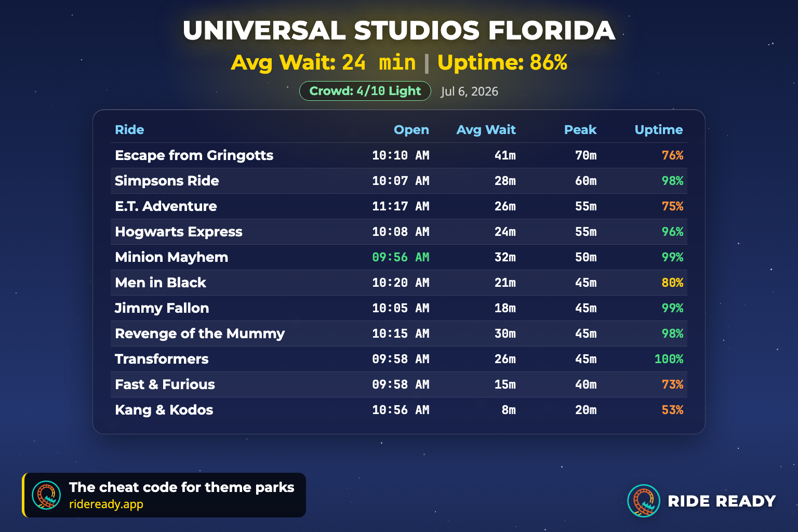Click Hogwarts Express open time "10:08 AM"
This screenshot has height=532, width=798.
point(401,232)
